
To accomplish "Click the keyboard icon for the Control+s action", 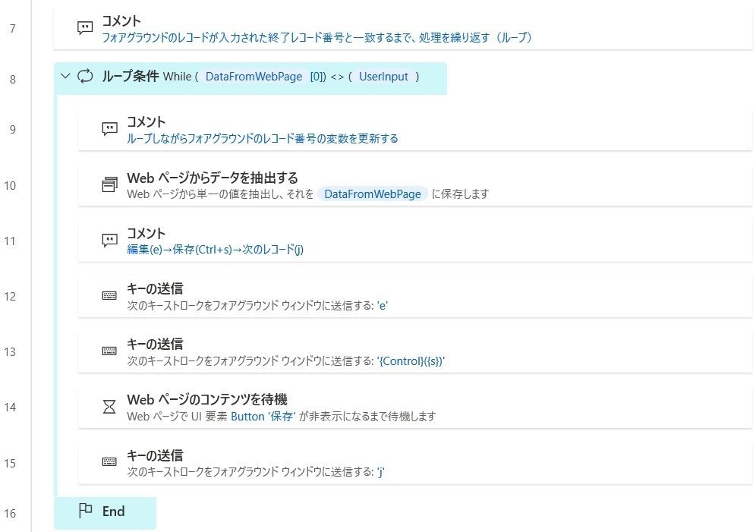I will (109, 351).
